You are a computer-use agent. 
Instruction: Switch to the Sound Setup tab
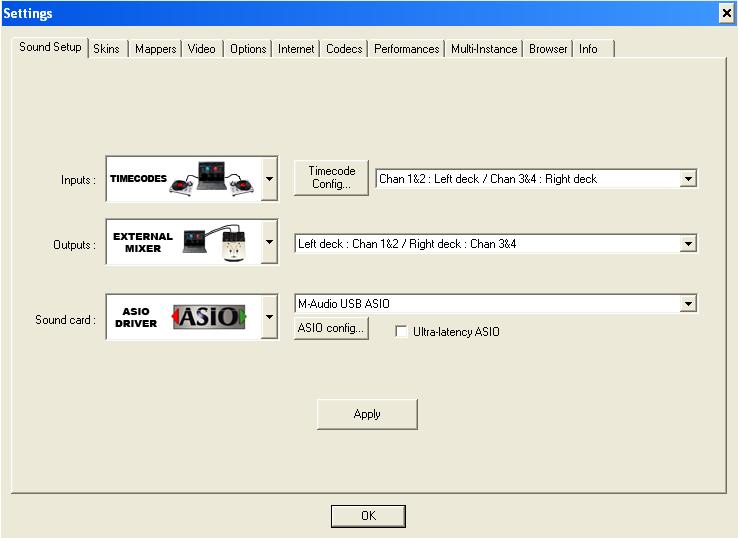[x=50, y=47]
